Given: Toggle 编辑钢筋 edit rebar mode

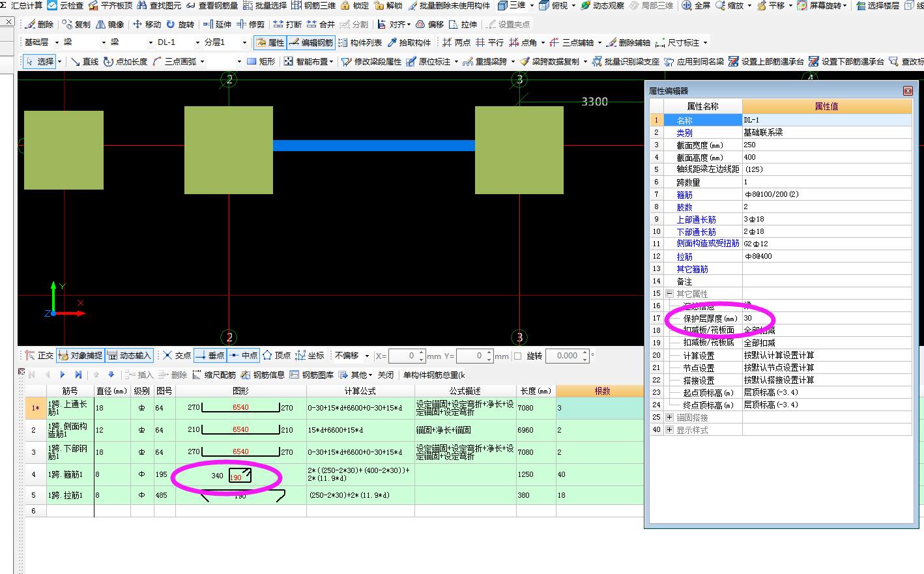Looking at the screenshot, I should click(311, 42).
